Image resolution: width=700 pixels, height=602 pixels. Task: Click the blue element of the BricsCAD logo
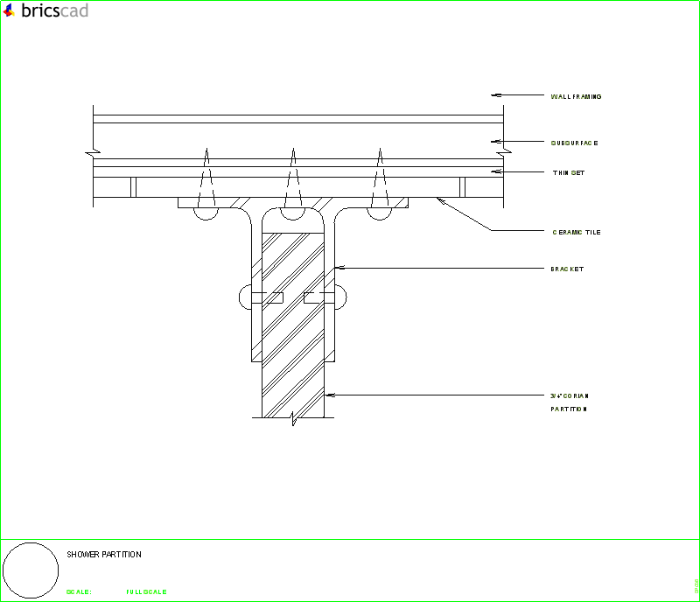[9, 8]
